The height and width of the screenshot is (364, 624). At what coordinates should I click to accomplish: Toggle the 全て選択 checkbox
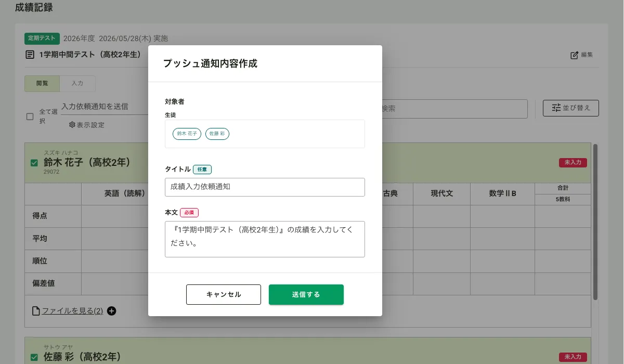30,116
